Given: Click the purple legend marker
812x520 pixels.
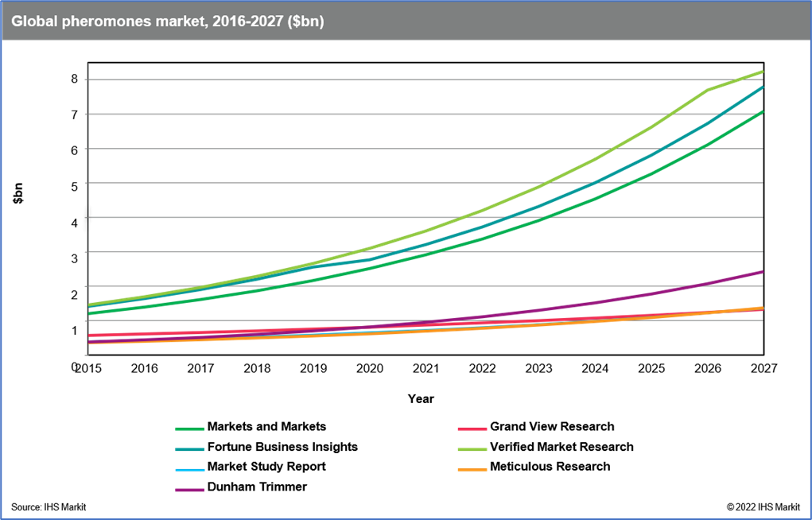Looking at the screenshot, I should [x=190, y=490].
